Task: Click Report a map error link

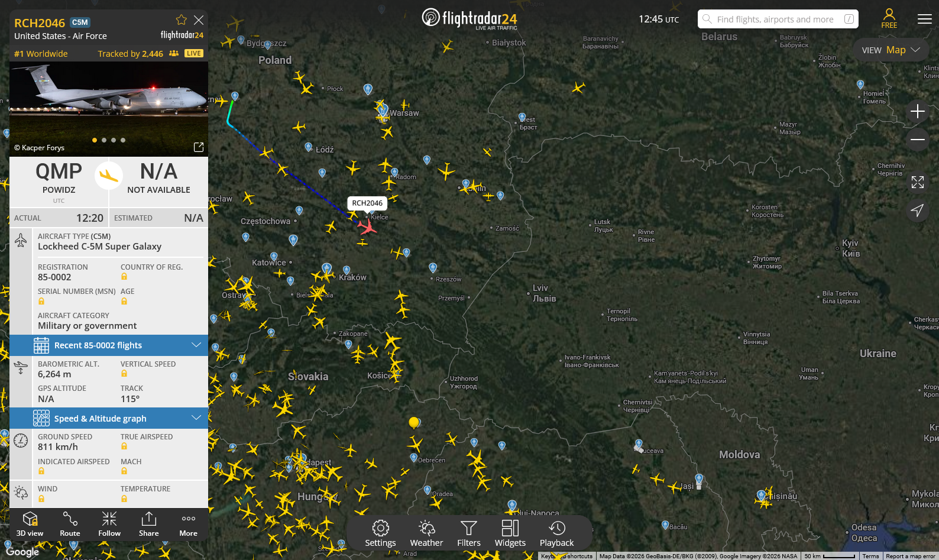Action: pos(911,556)
